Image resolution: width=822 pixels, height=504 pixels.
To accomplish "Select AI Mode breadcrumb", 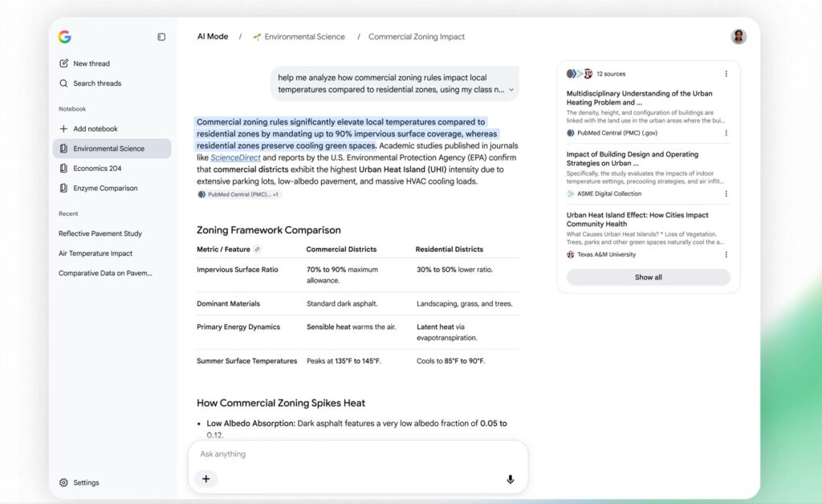I will coord(212,37).
